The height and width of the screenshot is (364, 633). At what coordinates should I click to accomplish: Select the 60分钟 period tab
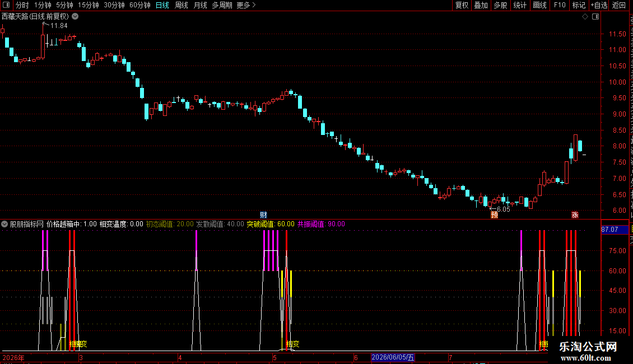[x=140, y=5]
